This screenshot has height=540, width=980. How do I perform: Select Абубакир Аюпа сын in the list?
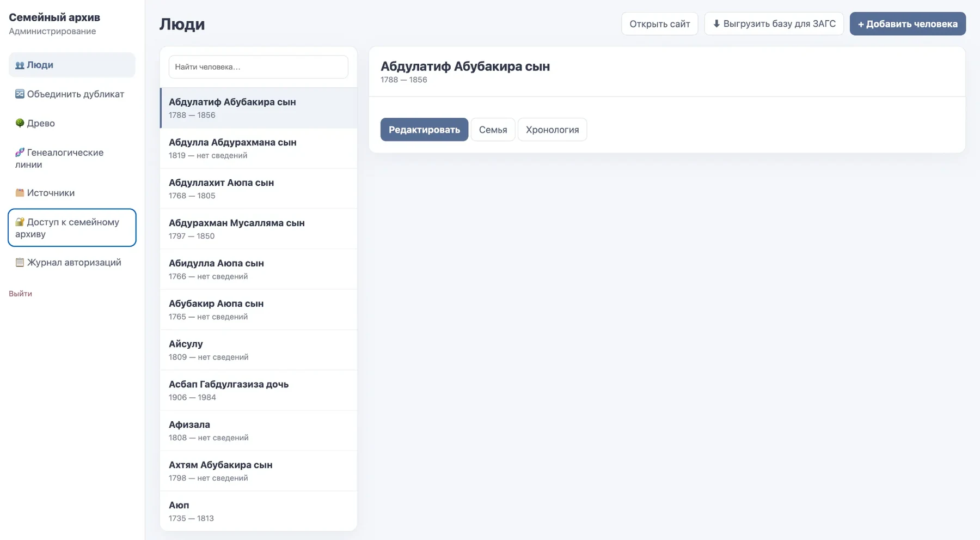pyautogui.click(x=259, y=310)
